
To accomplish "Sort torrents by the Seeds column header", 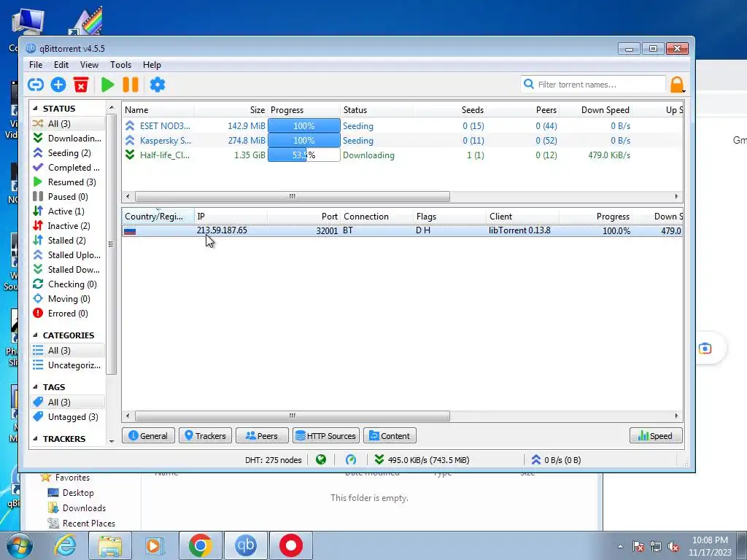I will coord(449,110).
